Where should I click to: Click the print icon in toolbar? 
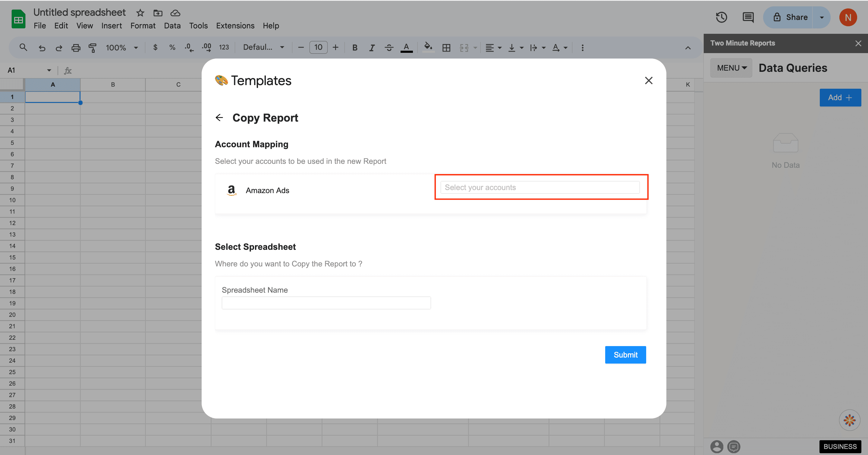click(x=76, y=48)
